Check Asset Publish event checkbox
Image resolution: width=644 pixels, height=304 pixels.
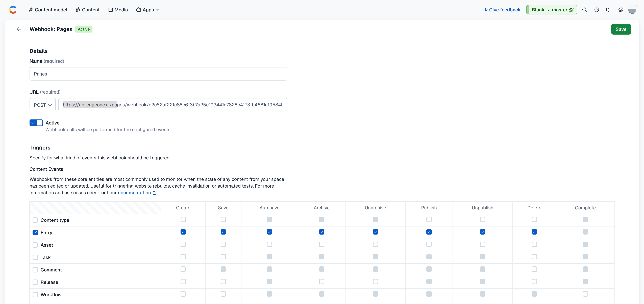[429, 244]
